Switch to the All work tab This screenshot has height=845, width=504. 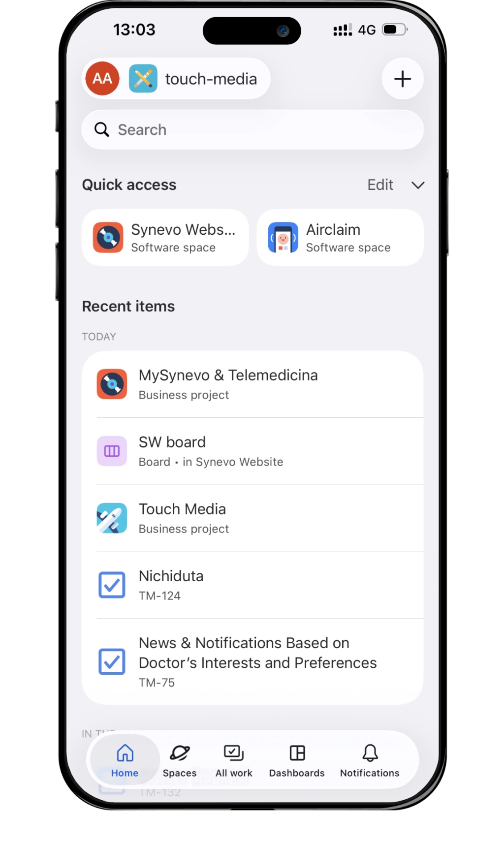(x=234, y=761)
